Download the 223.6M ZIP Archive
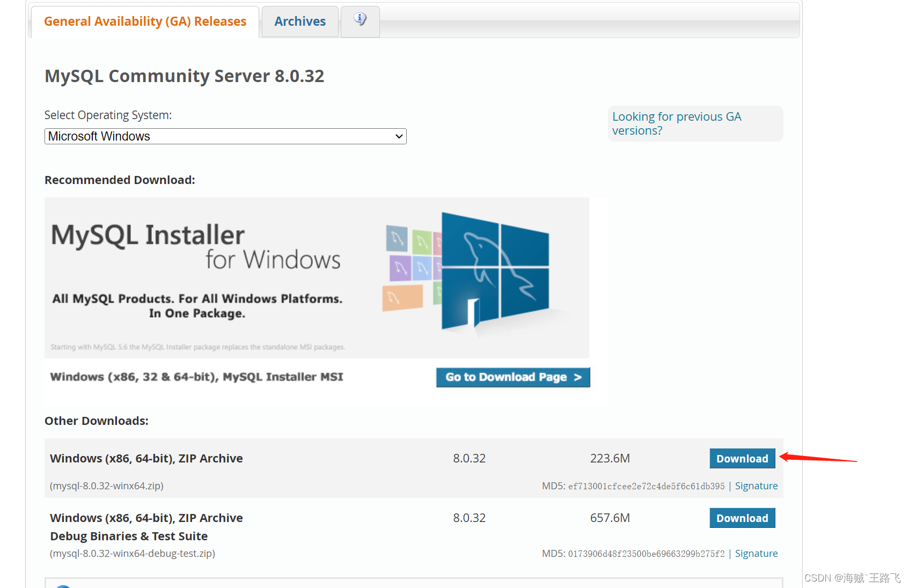The image size is (909, 588). 742,459
